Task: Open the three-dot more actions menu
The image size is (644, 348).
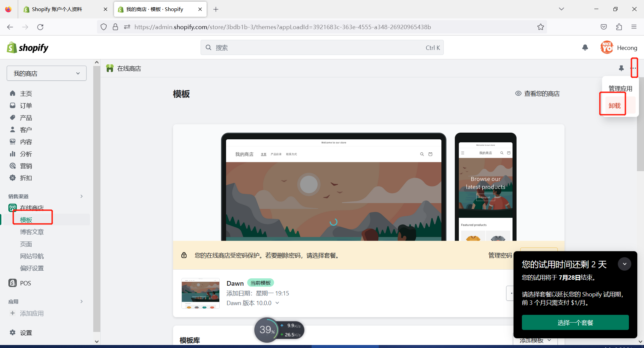Action: click(633, 68)
